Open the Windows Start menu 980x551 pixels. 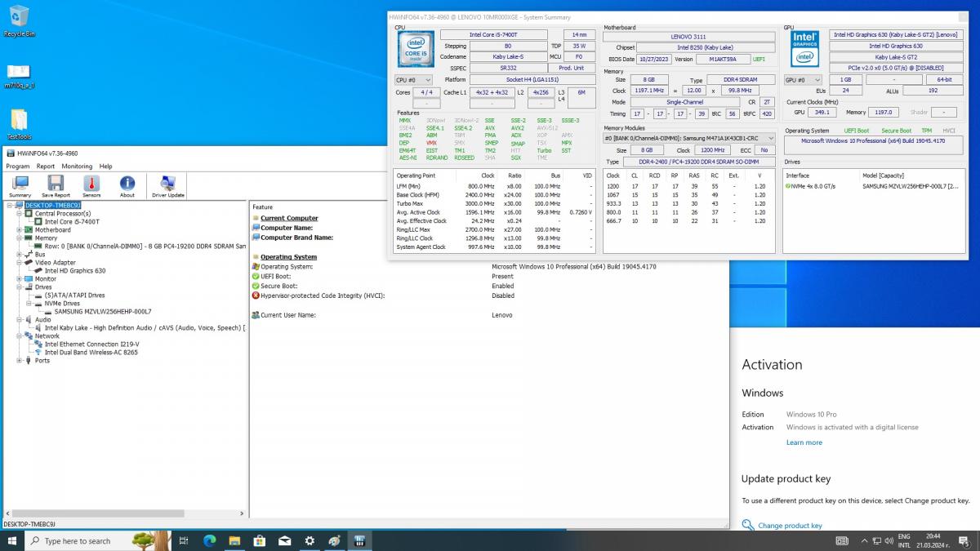(12, 540)
